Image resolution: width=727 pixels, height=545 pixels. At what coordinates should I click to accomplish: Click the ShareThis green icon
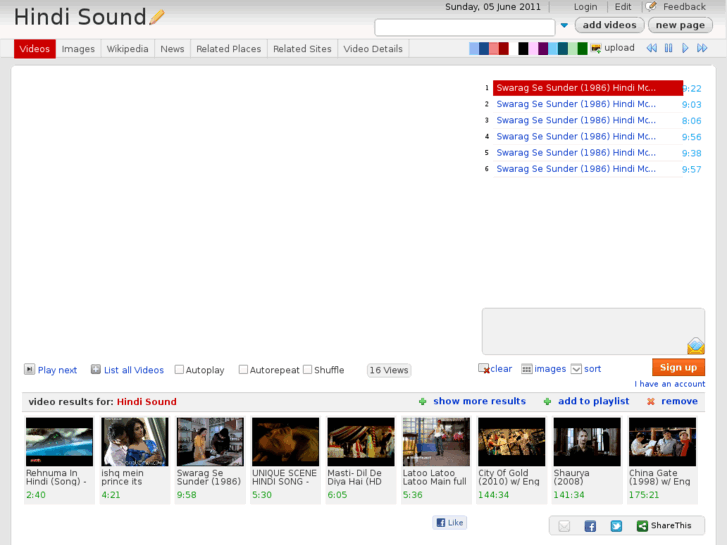[642, 526]
